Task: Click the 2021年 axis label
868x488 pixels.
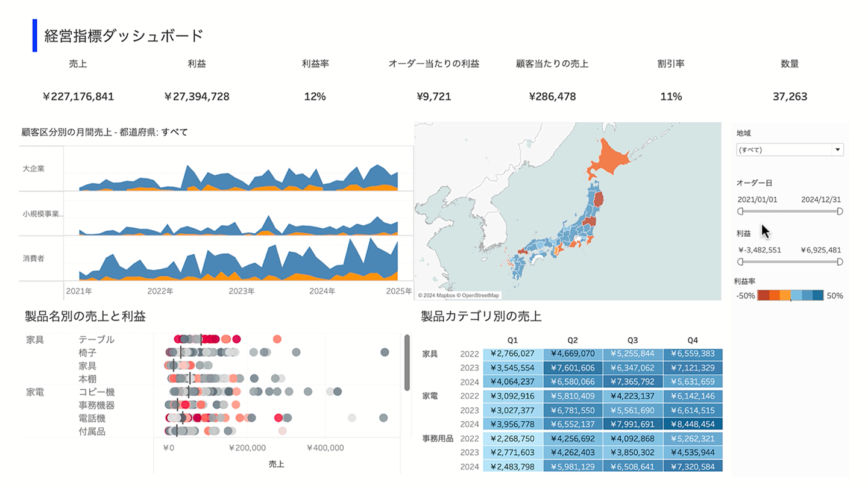Action: (x=79, y=291)
